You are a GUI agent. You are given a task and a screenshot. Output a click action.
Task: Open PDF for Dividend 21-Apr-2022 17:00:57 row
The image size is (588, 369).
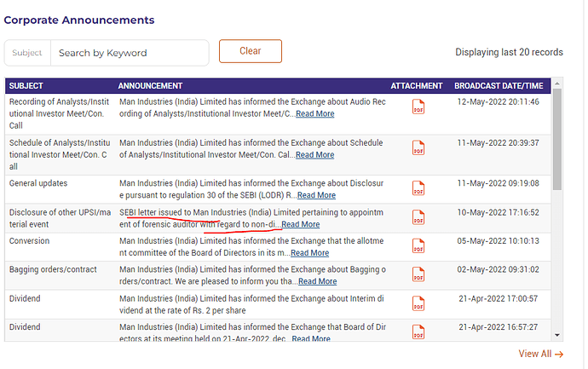418,303
